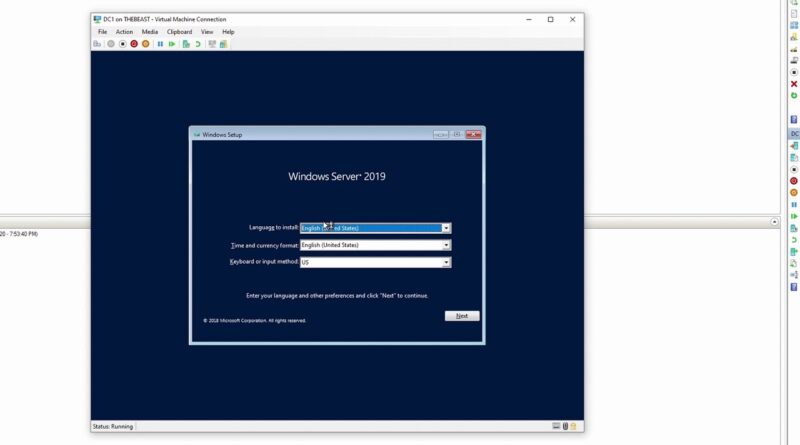Open the Help menu
This screenshot has width=800, height=445.
tap(228, 32)
